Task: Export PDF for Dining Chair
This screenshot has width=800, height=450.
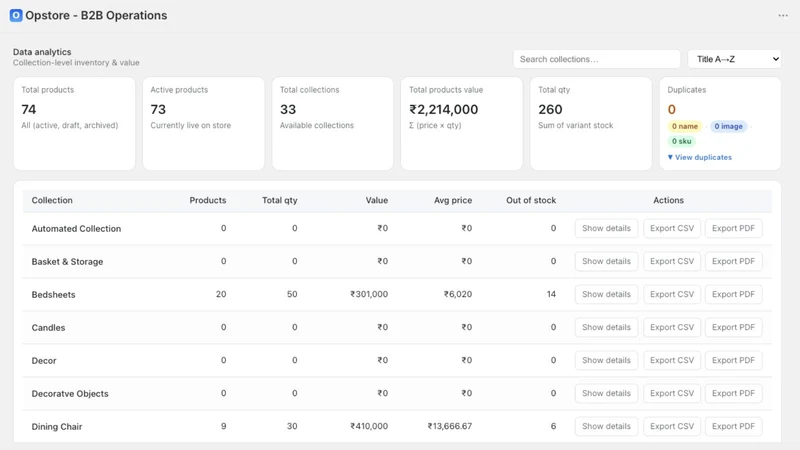Action: coord(733,426)
